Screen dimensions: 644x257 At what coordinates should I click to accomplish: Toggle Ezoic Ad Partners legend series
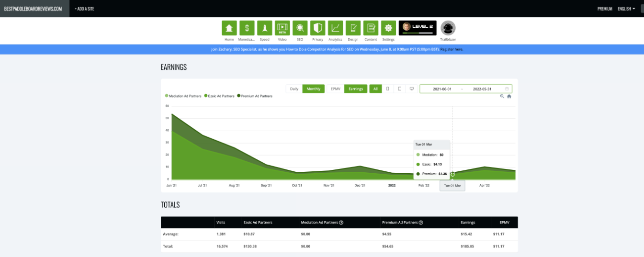pos(219,96)
